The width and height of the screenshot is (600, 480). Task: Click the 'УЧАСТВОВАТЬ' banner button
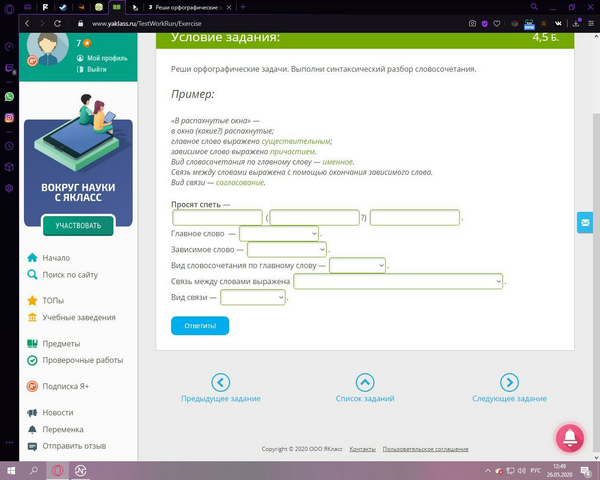pyautogui.click(x=78, y=225)
